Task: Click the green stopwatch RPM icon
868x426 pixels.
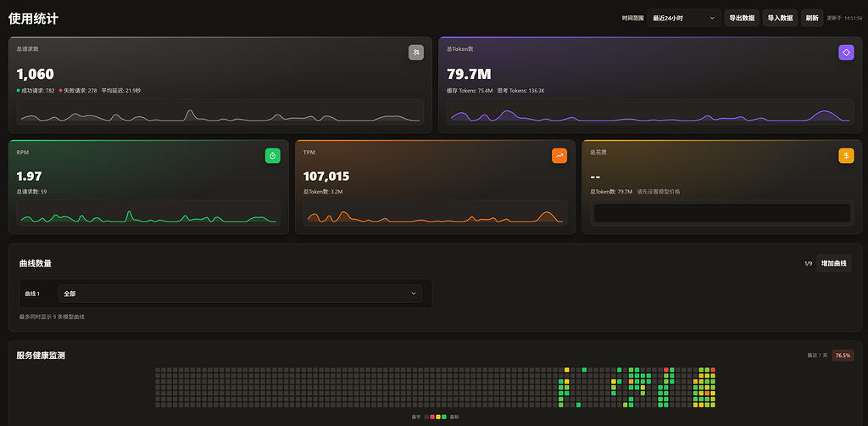Action: tap(272, 155)
